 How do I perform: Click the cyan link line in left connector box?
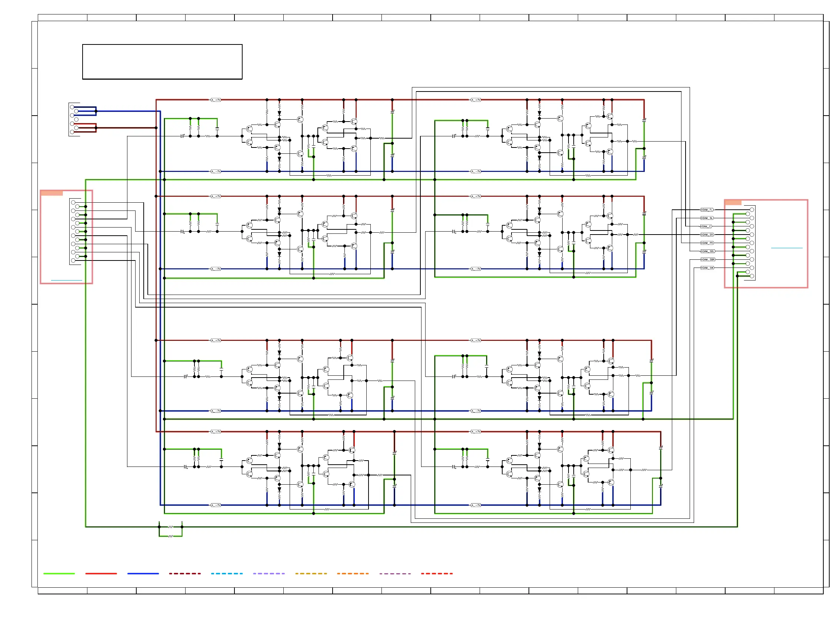tap(66, 280)
